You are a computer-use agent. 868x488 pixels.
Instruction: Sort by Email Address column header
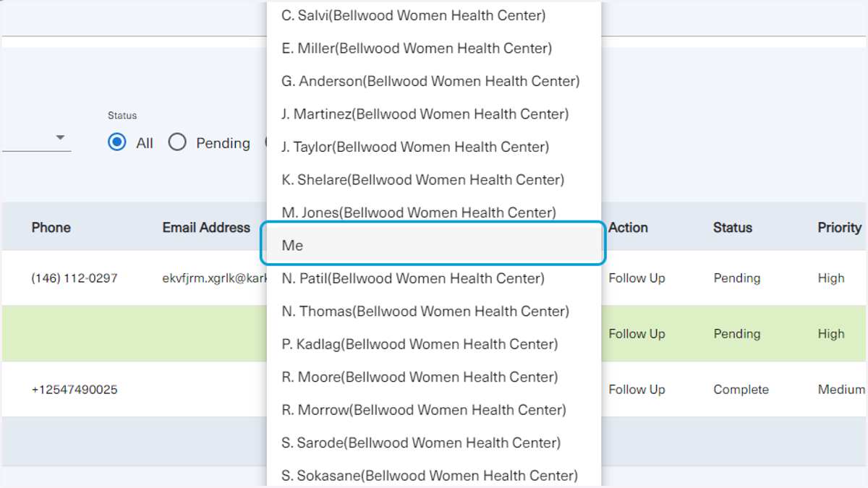pyautogui.click(x=206, y=228)
